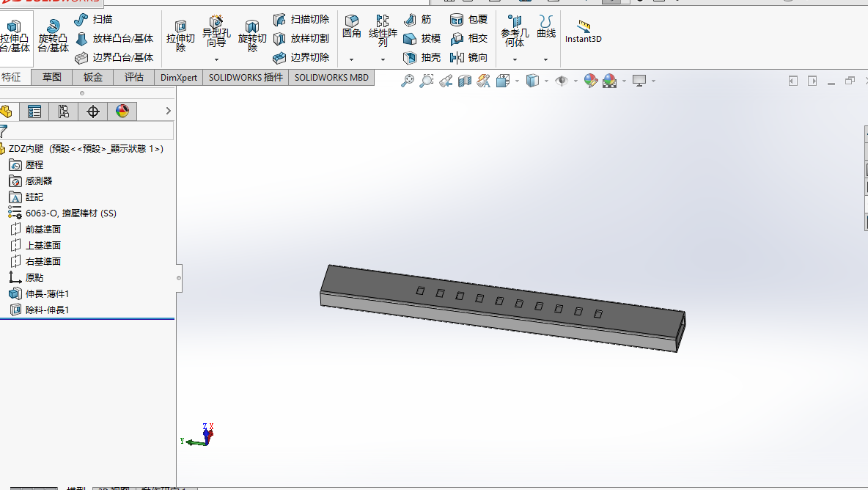Open Fillet dropdown arrow

[351, 59]
